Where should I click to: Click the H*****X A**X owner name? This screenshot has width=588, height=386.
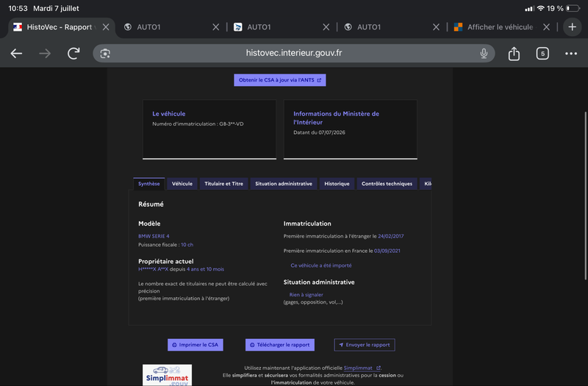tap(153, 269)
